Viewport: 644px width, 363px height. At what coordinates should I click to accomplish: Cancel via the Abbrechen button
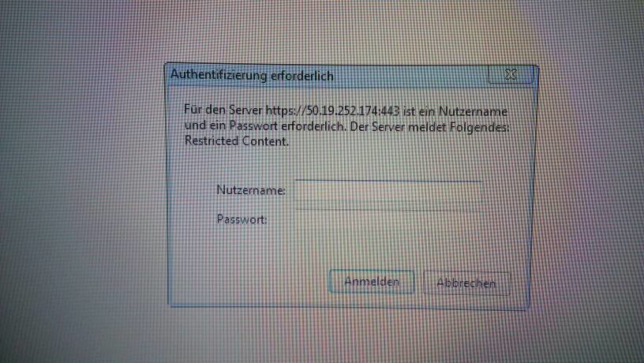pos(466,283)
